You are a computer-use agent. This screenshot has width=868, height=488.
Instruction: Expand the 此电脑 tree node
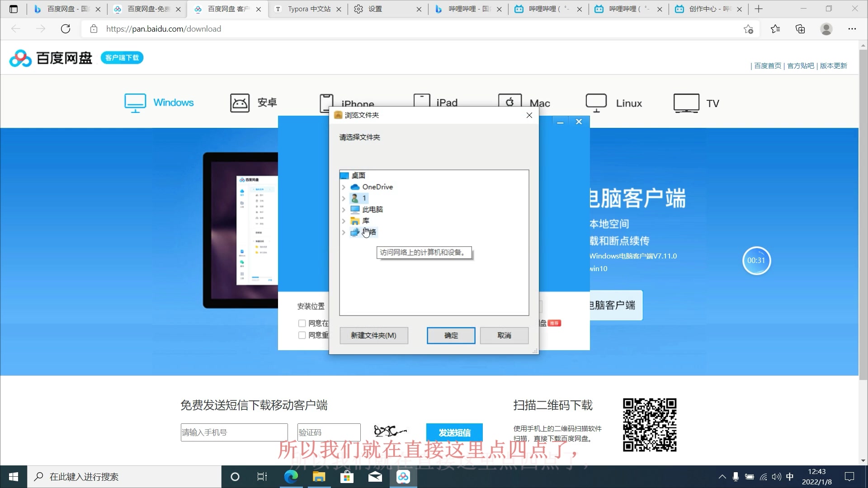coord(344,210)
